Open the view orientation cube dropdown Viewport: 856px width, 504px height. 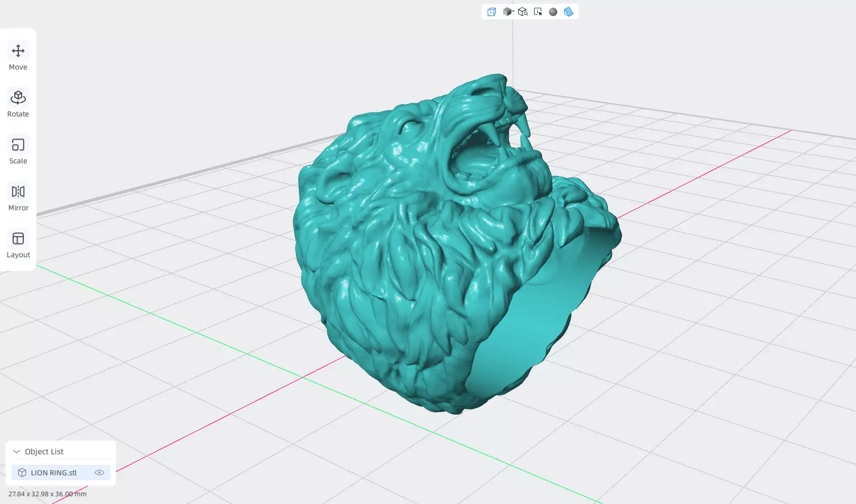508,12
